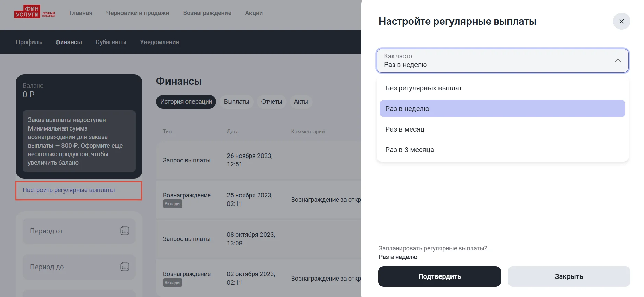Click Запланировать регулярные выплаты? summary text

(x=433, y=248)
